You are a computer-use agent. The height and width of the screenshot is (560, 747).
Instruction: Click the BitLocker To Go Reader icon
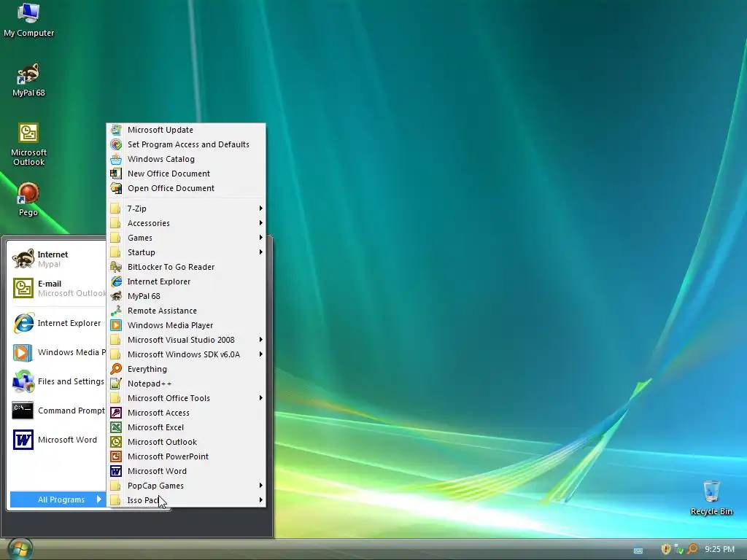pos(116,267)
